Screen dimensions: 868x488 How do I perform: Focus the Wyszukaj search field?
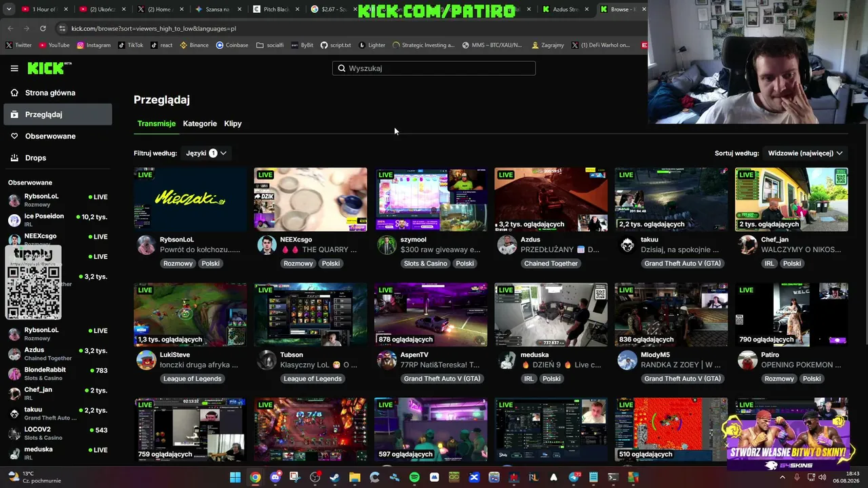[x=434, y=68]
